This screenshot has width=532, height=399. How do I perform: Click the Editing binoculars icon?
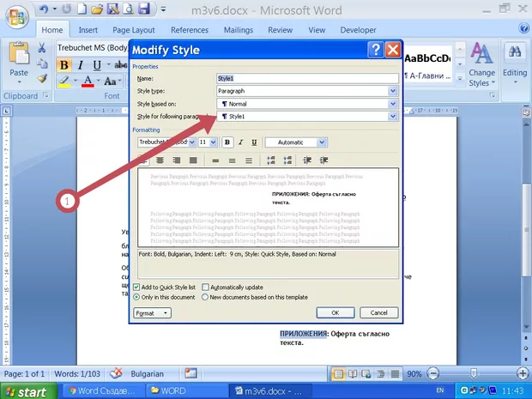click(515, 51)
